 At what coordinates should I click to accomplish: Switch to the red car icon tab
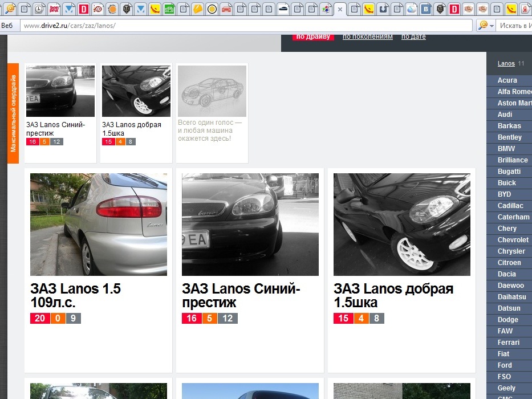[226, 9]
